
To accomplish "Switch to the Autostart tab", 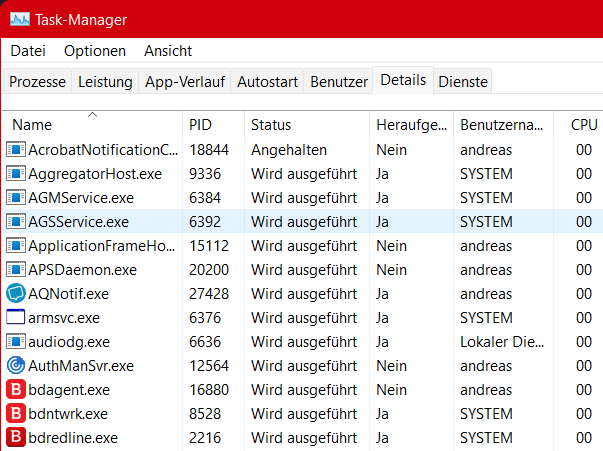I will 267,82.
